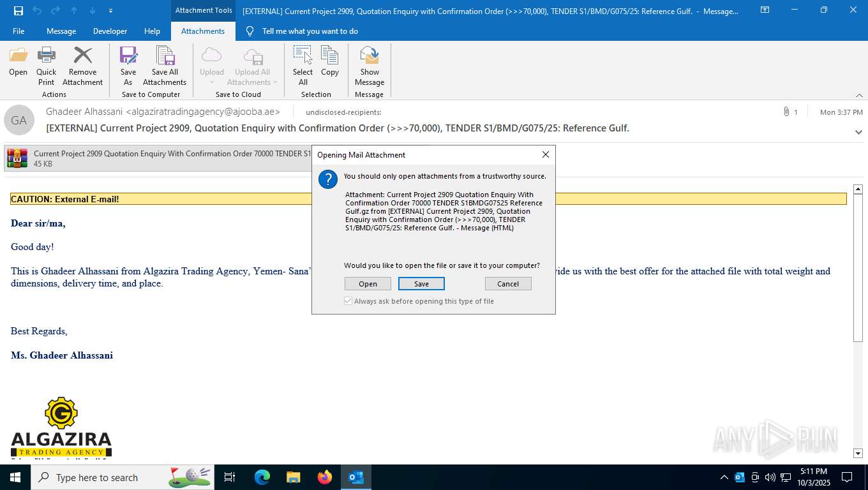The width and height of the screenshot is (868, 490).
Task: Click Show Message ribbon icon
Action: (x=370, y=66)
